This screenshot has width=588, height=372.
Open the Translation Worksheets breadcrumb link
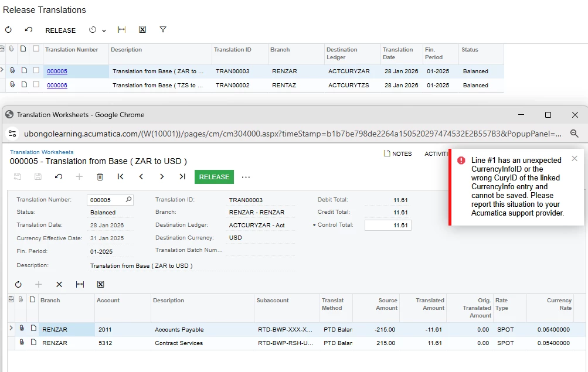[x=42, y=152]
